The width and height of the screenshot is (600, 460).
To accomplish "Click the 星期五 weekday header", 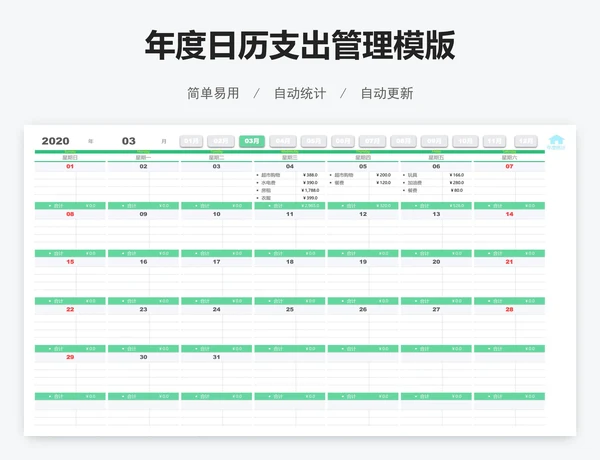I will (436, 157).
